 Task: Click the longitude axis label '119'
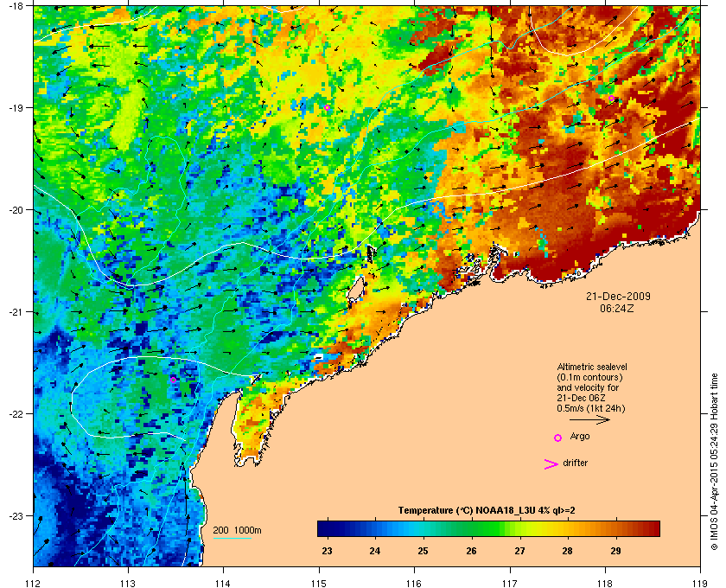[x=700, y=584]
